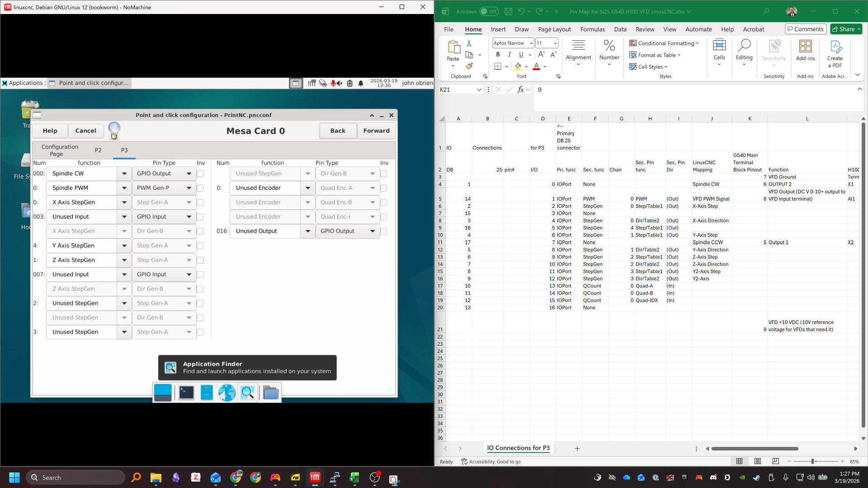Click the hint lightbulb icon

pos(114,130)
